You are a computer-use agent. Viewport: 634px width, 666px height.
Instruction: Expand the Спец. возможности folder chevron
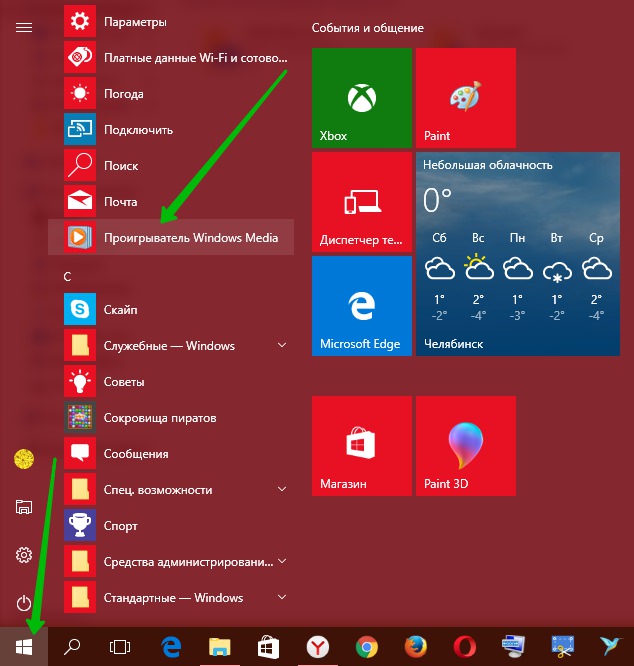(x=282, y=489)
